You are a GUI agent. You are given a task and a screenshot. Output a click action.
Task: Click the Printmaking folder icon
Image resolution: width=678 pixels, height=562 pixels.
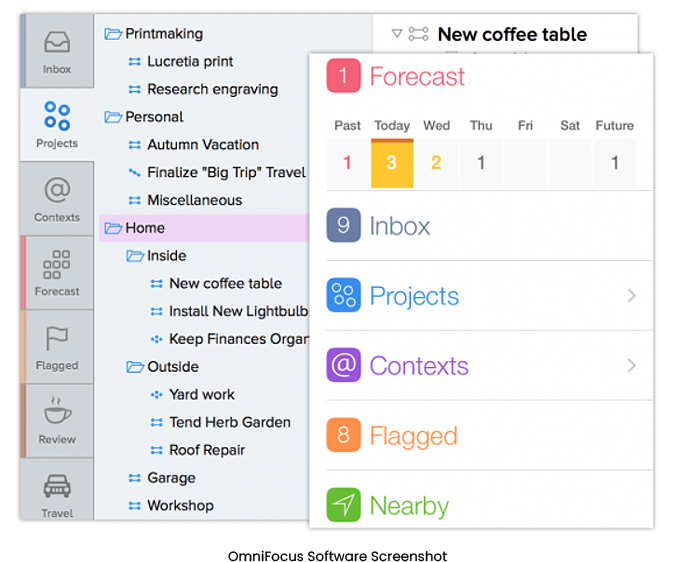tap(113, 34)
